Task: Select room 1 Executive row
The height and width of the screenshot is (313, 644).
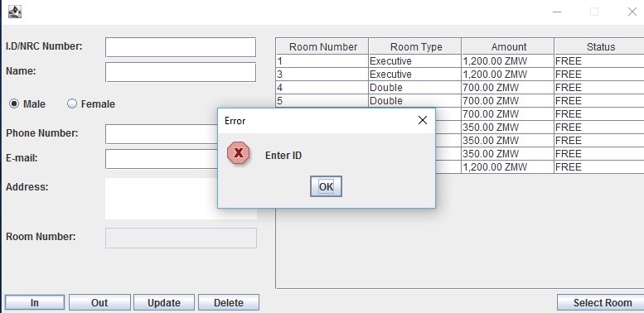Action: pyautogui.click(x=460, y=61)
